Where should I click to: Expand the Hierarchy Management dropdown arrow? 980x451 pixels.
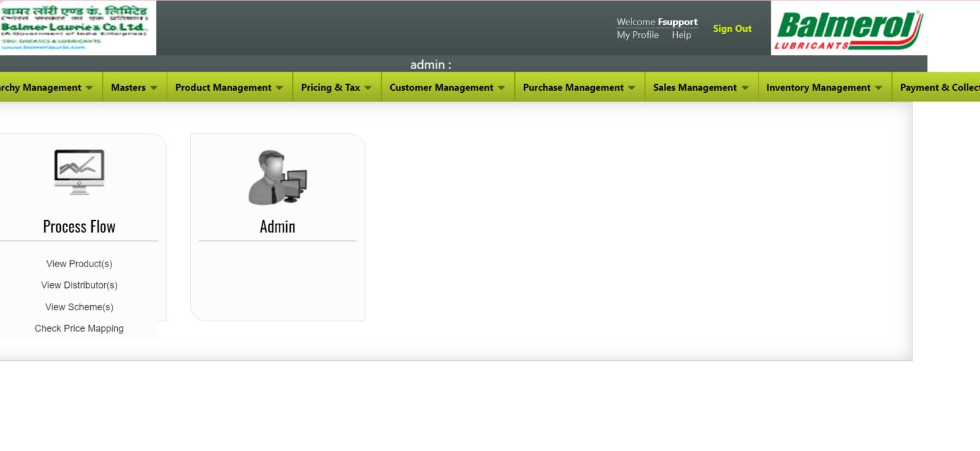[x=89, y=88]
